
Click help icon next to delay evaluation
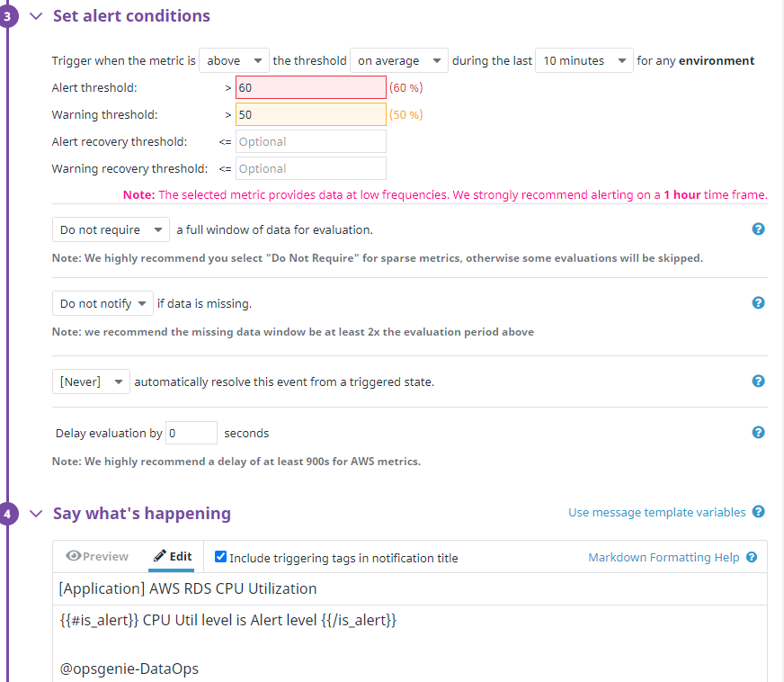click(x=758, y=432)
